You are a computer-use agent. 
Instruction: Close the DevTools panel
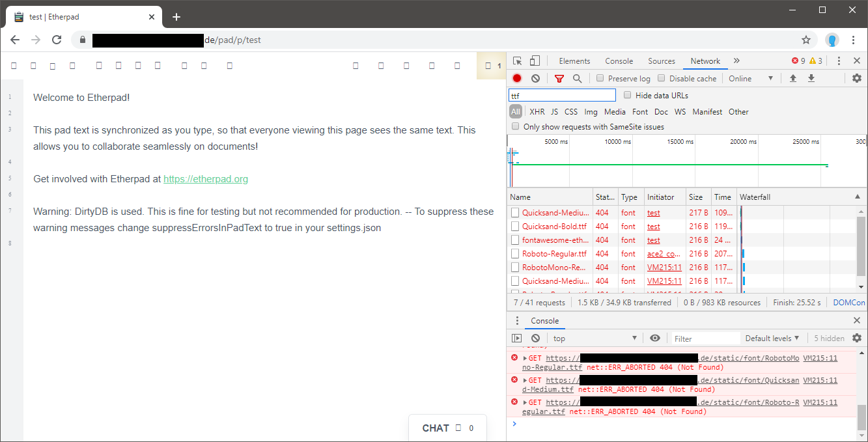click(857, 61)
